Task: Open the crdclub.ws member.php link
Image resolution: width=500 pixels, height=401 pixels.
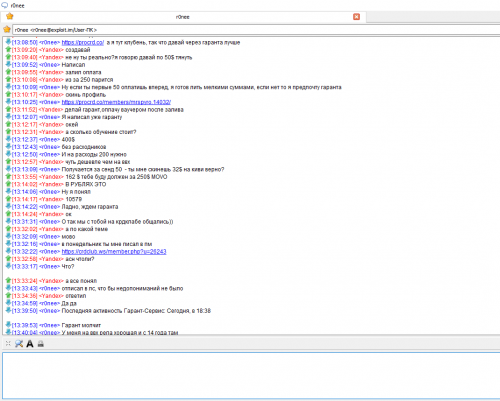Action: pyautogui.click(x=114, y=251)
